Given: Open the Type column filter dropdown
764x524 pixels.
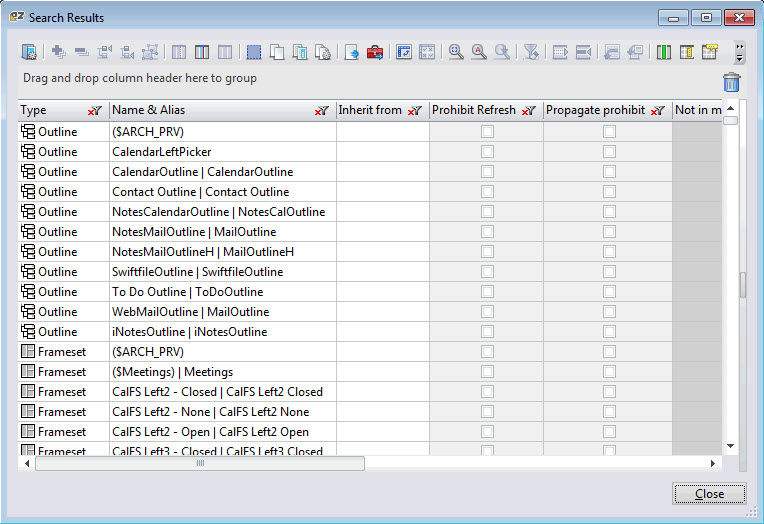Looking at the screenshot, I should coord(95,111).
